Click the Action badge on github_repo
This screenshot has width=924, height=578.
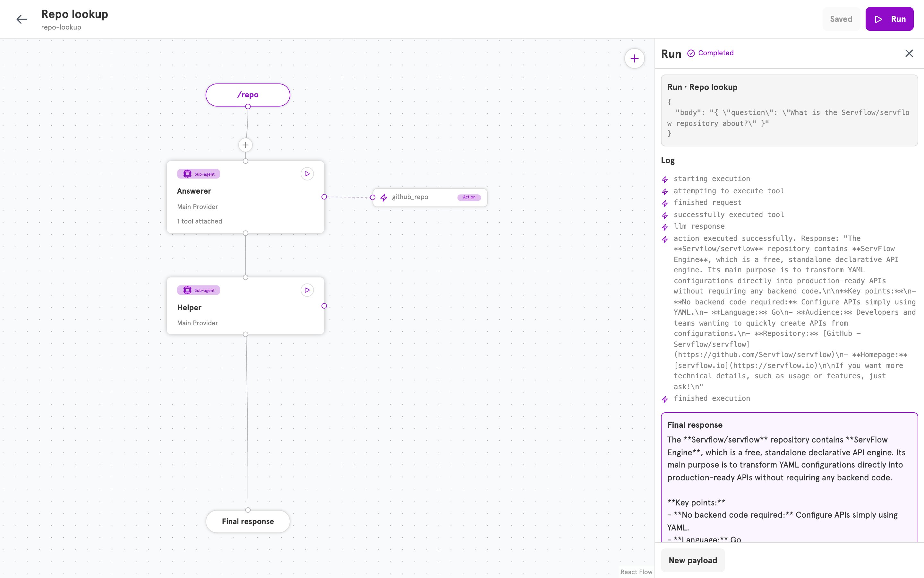pos(469,197)
